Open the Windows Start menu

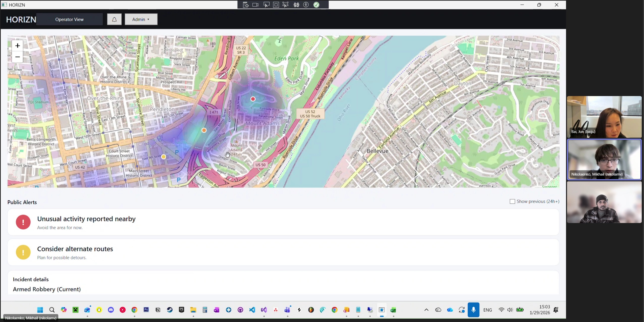coord(40,310)
